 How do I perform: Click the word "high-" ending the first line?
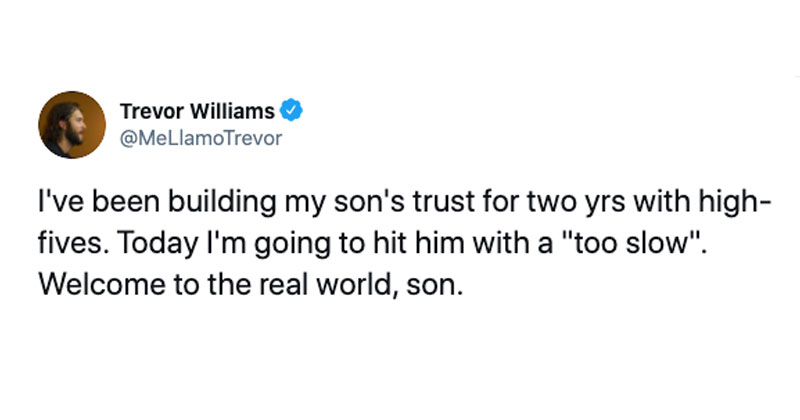click(x=733, y=203)
